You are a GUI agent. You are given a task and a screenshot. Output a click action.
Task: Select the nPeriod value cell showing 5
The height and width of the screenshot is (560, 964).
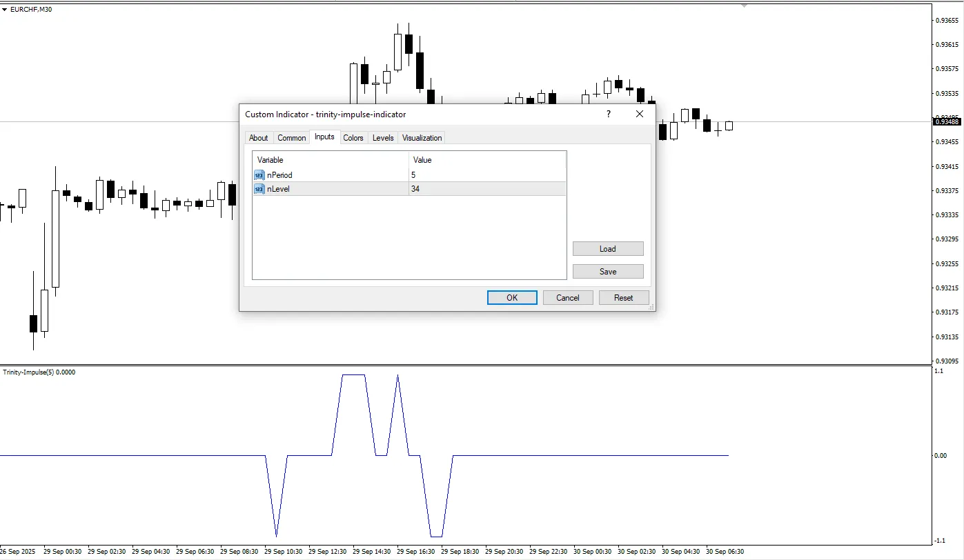coord(486,175)
